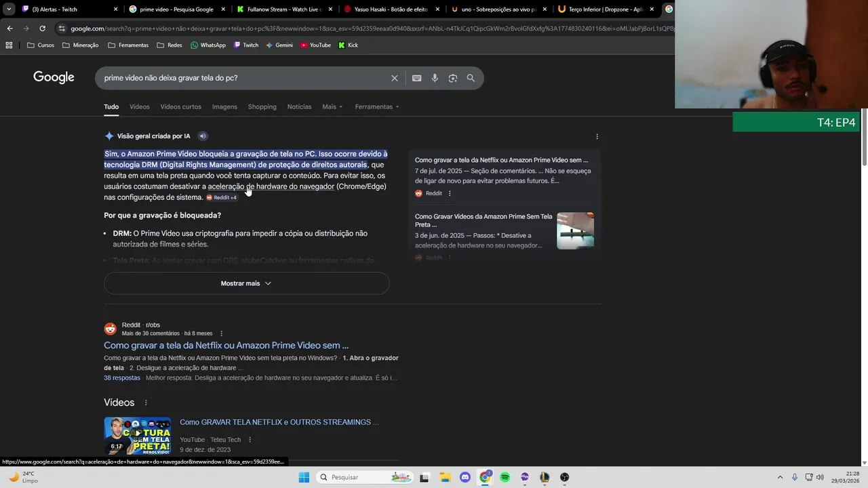Switch to Terço Inferior Dropzone tab
This screenshot has width=868, height=488.
[x=606, y=9]
